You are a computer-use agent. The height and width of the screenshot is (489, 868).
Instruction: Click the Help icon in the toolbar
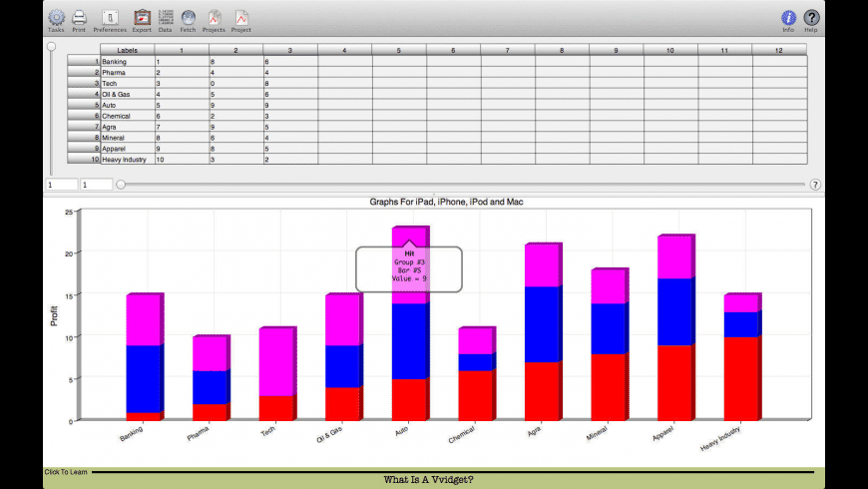[x=811, y=18]
